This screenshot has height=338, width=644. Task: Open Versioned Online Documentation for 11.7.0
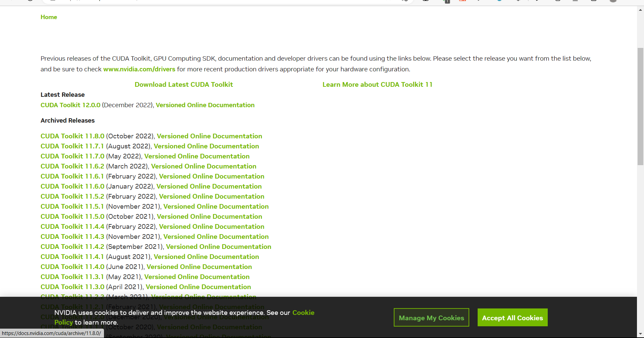197,156
